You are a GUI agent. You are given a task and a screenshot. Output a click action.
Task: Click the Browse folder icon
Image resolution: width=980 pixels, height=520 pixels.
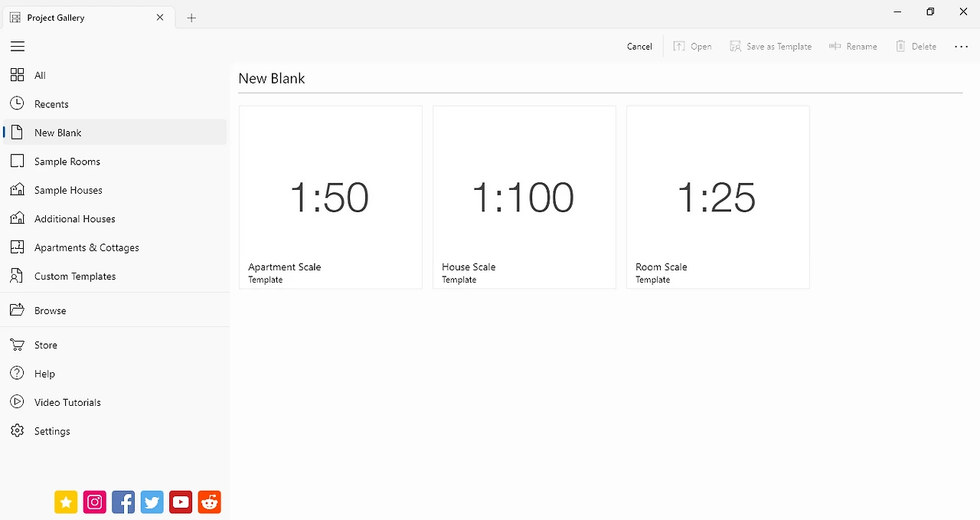(x=17, y=310)
